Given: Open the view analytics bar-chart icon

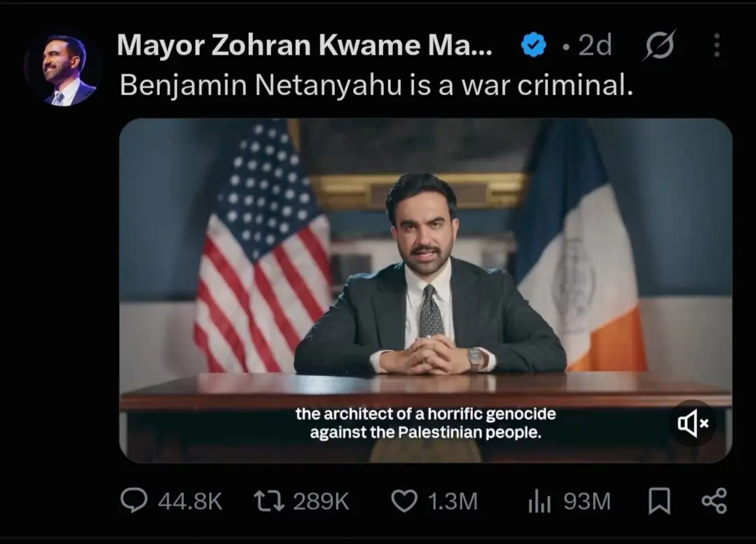Looking at the screenshot, I should tap(539, 501).
